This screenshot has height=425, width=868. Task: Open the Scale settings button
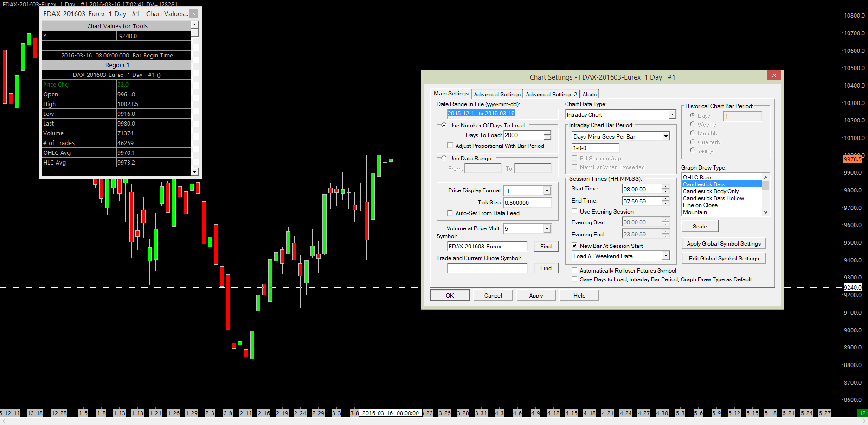coord(700,226)
